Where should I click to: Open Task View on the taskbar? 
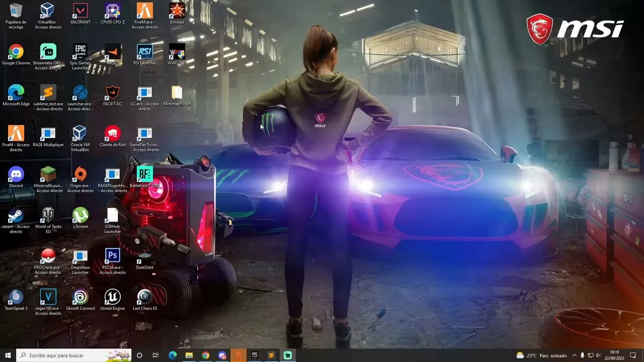pyautogui.click(x=155, y=355)
